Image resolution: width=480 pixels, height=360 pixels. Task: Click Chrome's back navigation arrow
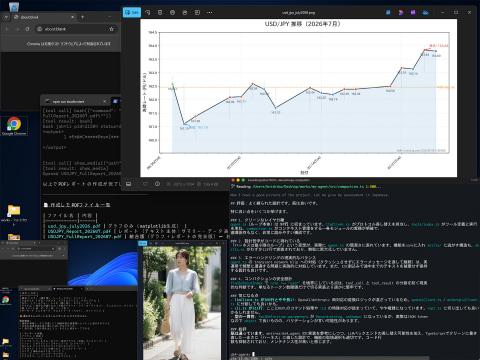tap(7, 29)
